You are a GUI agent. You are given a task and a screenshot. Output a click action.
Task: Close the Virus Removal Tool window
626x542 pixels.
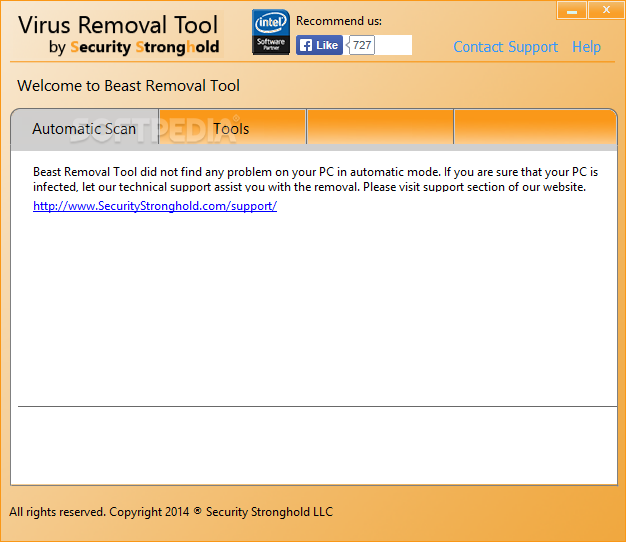pyautogui.click(x=606, y=10)
